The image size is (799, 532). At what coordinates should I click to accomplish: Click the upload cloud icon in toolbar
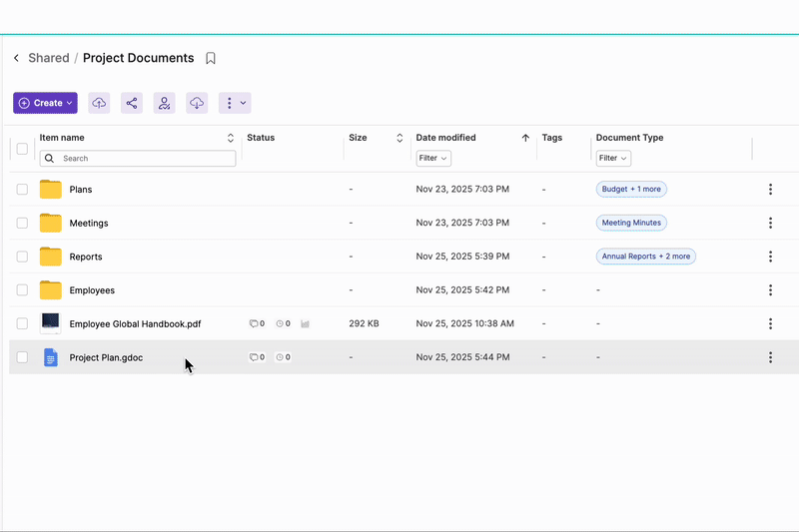(99, 103)
